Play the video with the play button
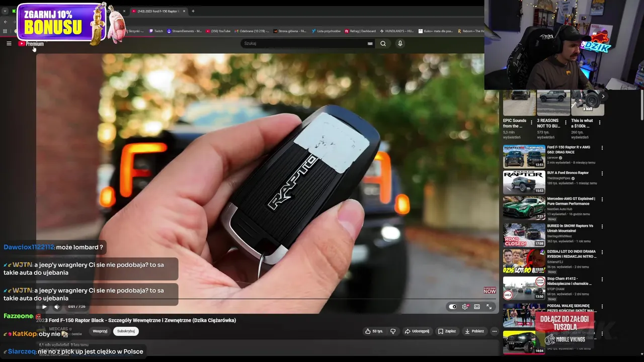This screenshot has width=644, height=362. click(44, 307)
